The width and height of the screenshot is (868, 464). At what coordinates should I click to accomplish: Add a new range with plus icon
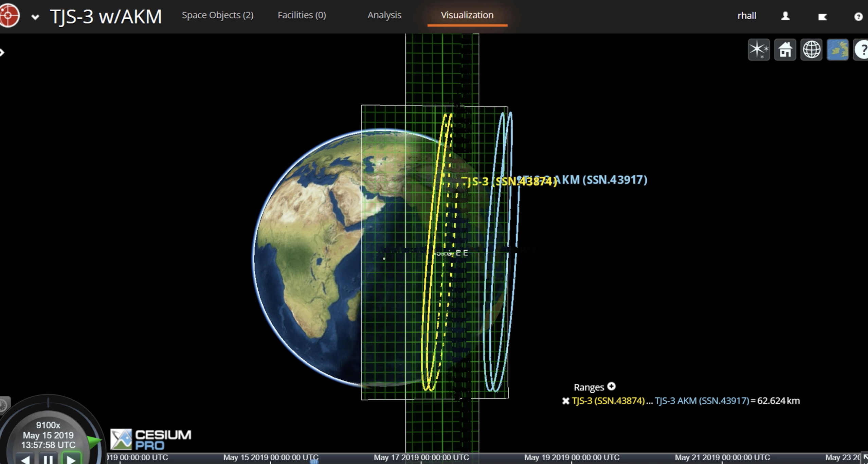tap(611, 387)
